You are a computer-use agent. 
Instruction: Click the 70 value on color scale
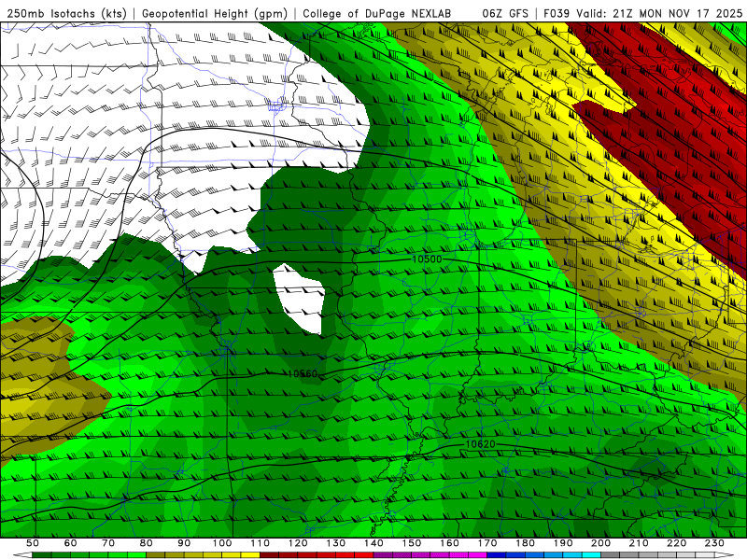tap(108, 543)
